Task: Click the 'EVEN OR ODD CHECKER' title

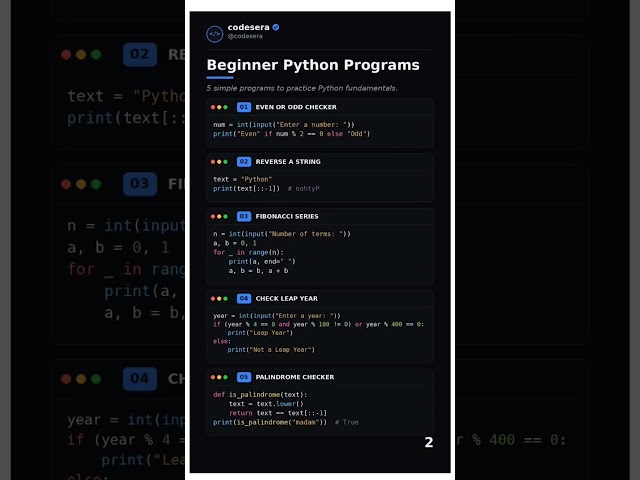Action: tap(296, 107)
